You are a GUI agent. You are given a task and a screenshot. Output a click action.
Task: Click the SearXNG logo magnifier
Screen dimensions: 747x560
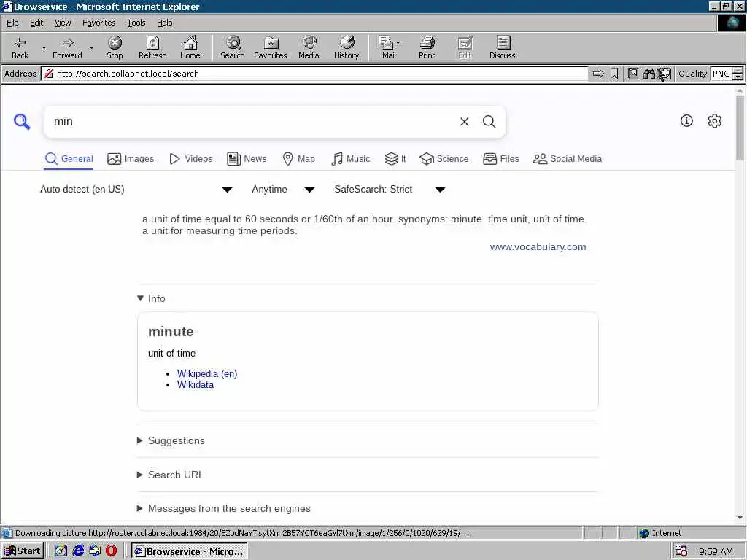(22, 122)
